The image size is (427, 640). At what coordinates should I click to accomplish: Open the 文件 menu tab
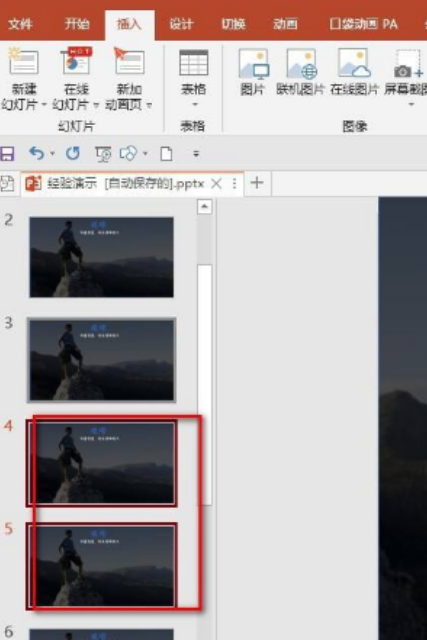pyautogui.click(x=20, y=24)
